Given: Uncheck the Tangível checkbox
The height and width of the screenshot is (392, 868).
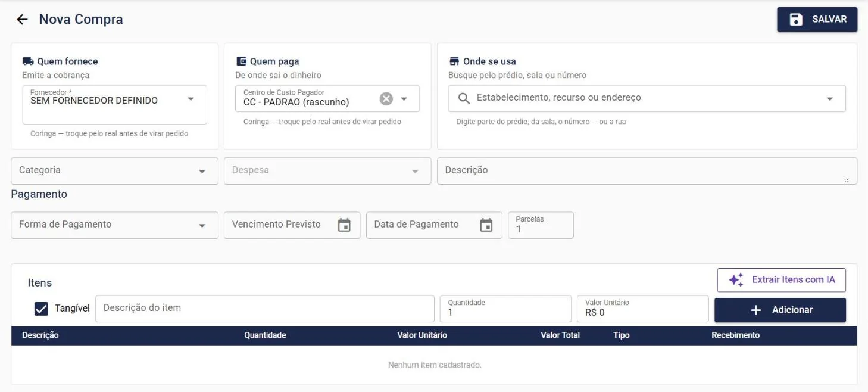Looking at the screenshot, I should (x=41, y=309).
